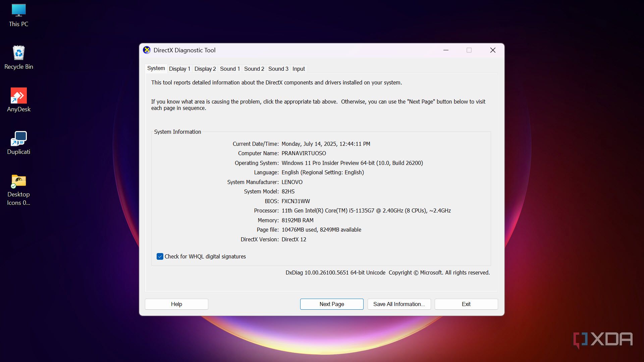Click the System Information group label
The height and width of the screenshot is (362, 644).
177,132
